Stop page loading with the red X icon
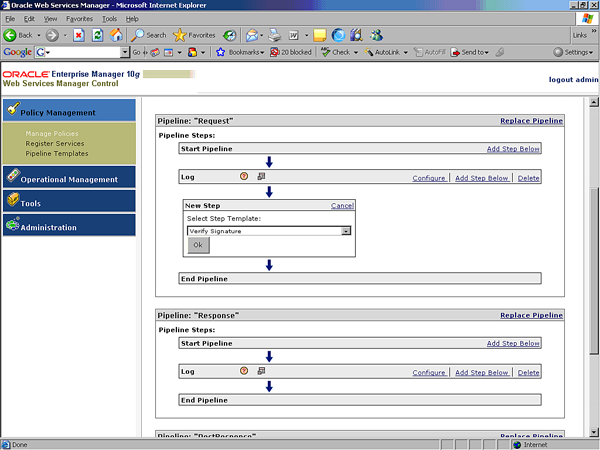 coord(79,35)
